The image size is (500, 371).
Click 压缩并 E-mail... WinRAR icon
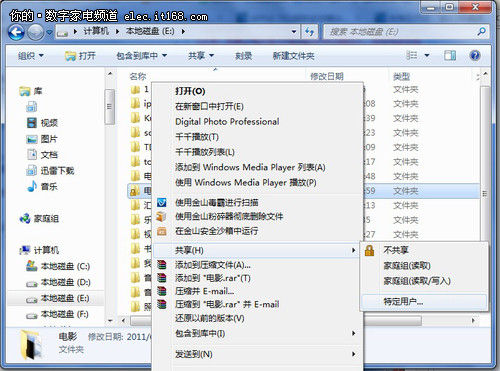point(162,291)
